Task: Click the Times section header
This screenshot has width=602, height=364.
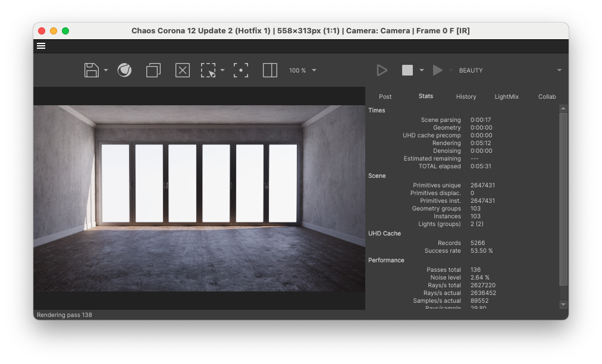Action: tap(377, 110)
